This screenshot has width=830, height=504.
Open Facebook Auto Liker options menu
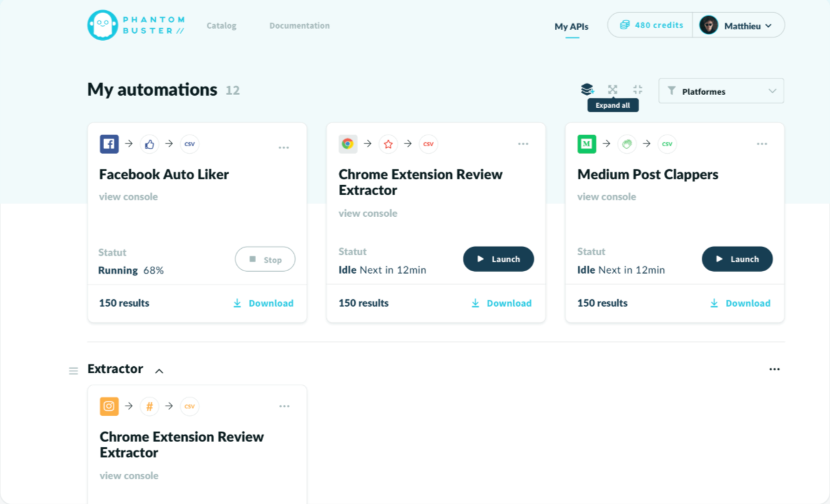[284, 147]
